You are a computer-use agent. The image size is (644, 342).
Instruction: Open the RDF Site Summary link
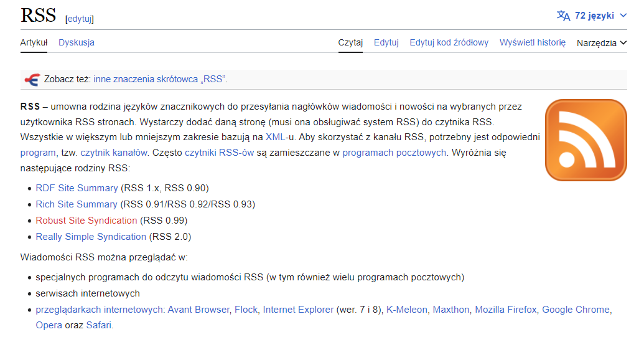(77, 188)
